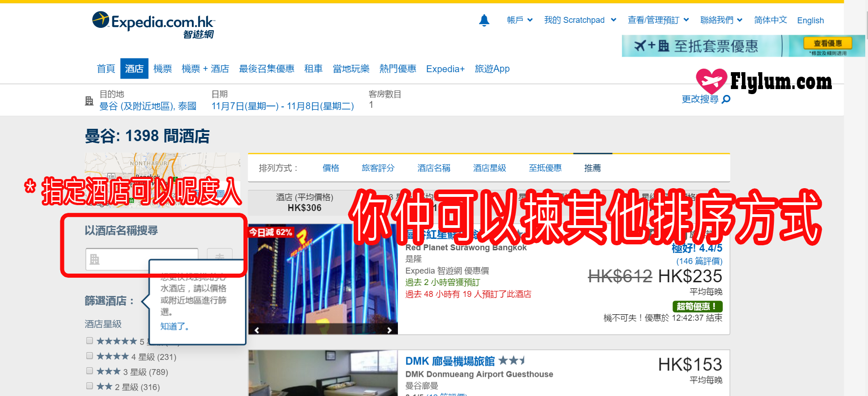868x396 pixels.
Task: Expand the 我的 Scratchpad dropdown
Action: (580, 20)
